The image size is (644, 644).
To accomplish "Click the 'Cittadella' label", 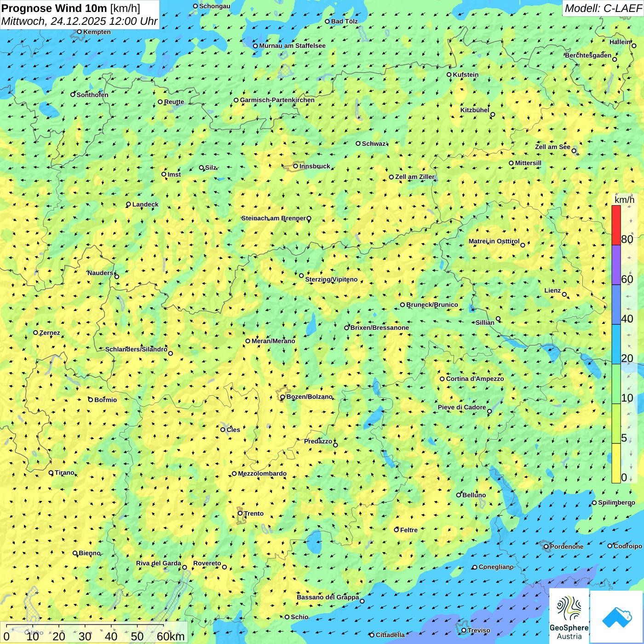I will (391, 635).
